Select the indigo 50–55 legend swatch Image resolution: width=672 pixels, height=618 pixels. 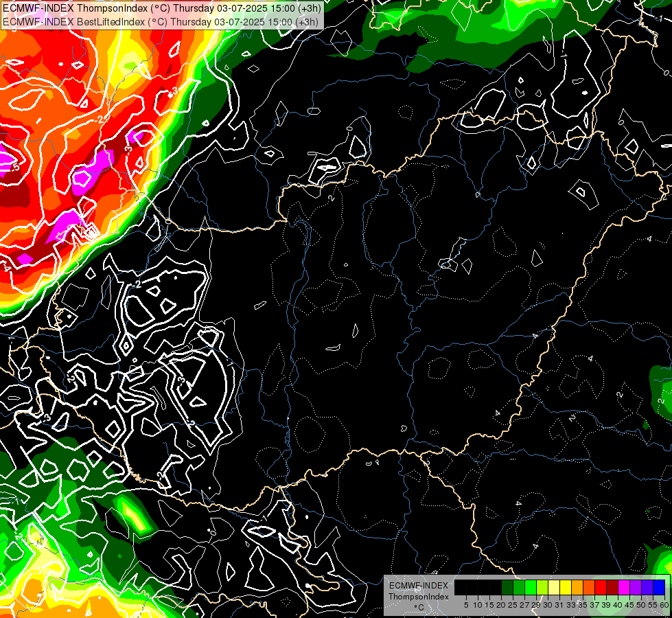[x=647, y=588]
